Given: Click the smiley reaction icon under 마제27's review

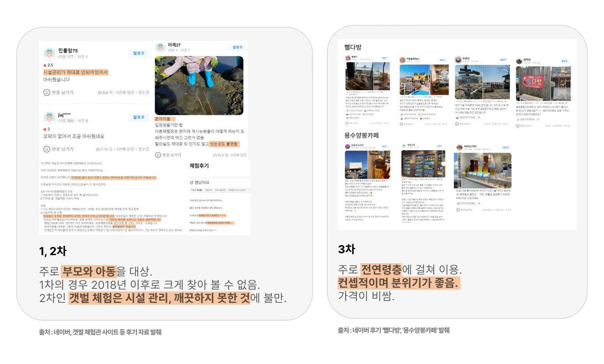Looking at the screenshot, I should coord(158,155).
